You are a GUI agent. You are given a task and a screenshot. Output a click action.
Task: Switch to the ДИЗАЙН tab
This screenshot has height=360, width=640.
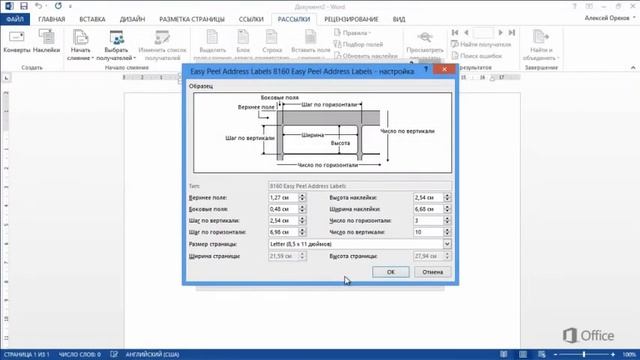(x=132, y=19)
